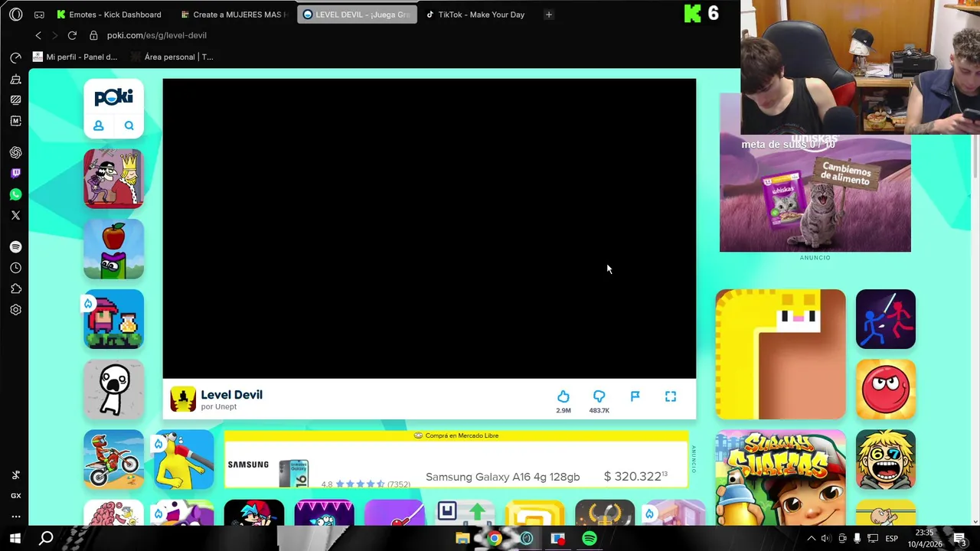Open X (Twitter) from the sidebar
Viewport: 980px width, 551px height.
pyautogui.click(x=15, y=215)
